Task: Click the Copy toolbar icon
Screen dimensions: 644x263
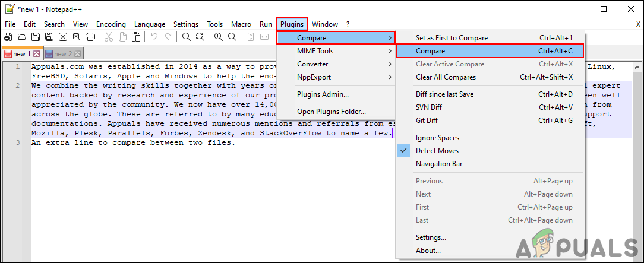Action: 122,37
